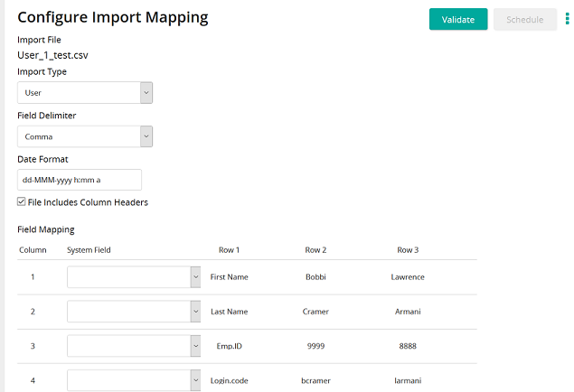Click the Armani cell

pyautogui.click(x=408, y=312)
